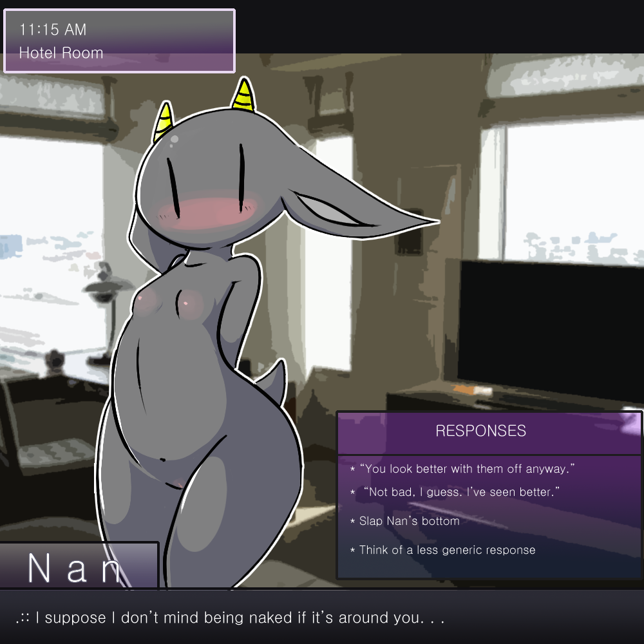This screenshot has height=644, width=644.
Task: Click the bright window on the right
Action: pyautogui.click(x=573, y=187)
